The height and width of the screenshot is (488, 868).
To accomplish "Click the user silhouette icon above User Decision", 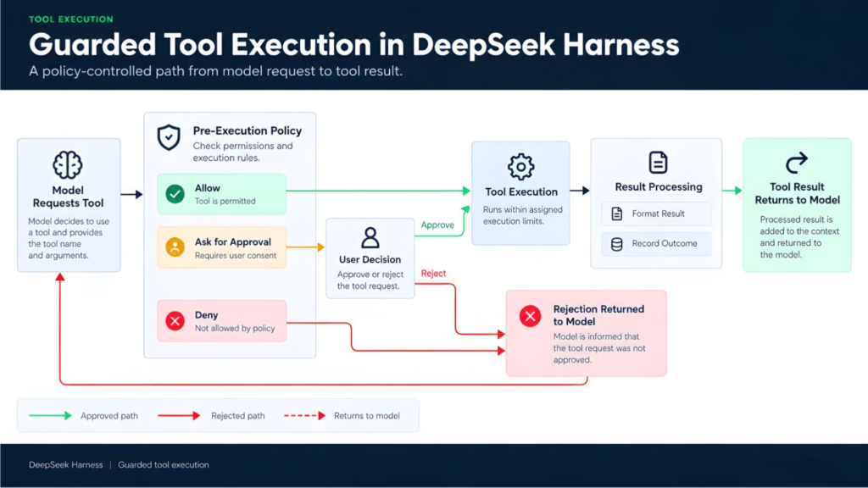I will 370,238.
